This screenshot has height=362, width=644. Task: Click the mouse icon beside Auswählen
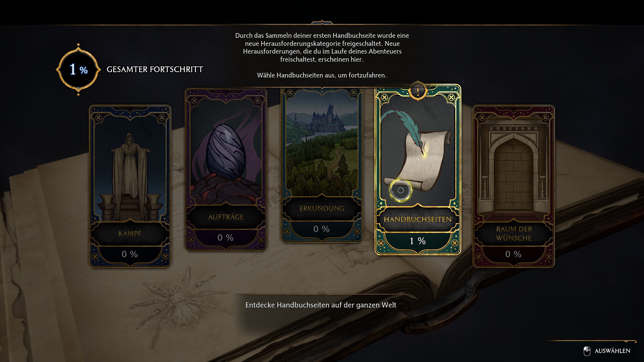coord(587,351)
